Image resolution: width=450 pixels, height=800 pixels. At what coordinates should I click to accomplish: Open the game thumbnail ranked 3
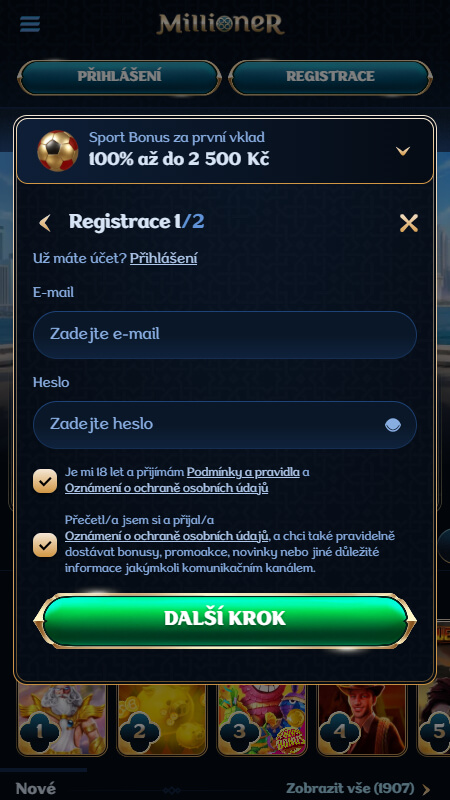tap(262, 720)
